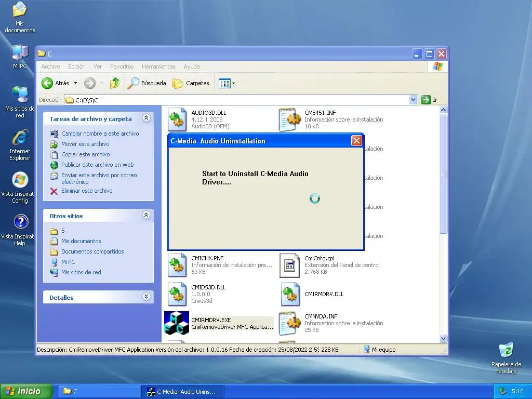Screen dimensions: 532x399
Task: Open the Favoritos menu
Action: point(122,66)
